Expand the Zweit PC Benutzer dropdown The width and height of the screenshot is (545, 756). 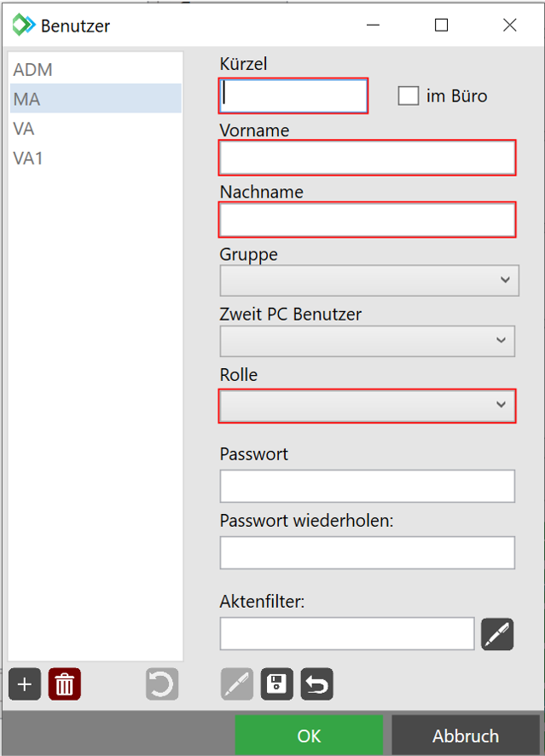368,341
